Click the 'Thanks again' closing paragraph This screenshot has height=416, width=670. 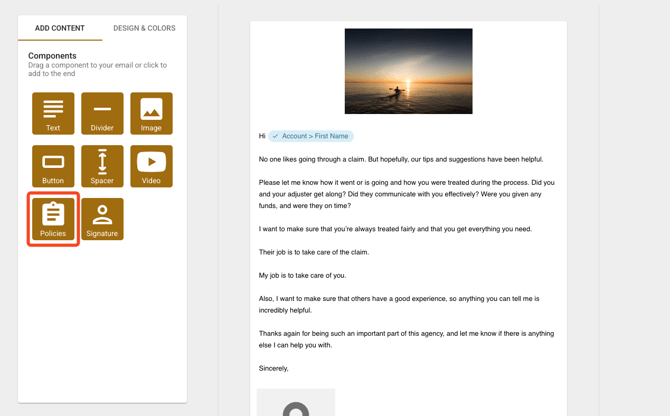[x=406, y=339]
